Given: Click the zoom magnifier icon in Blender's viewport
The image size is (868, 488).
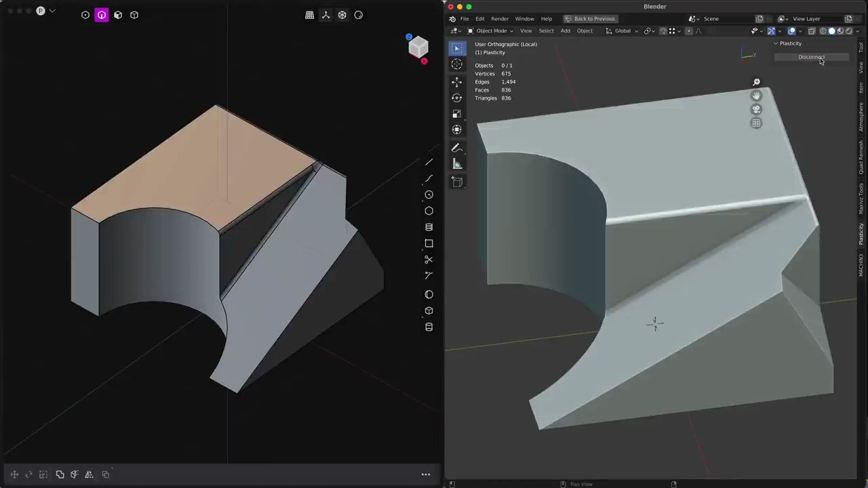Looking at the screenshot, I should coord(756,82).
